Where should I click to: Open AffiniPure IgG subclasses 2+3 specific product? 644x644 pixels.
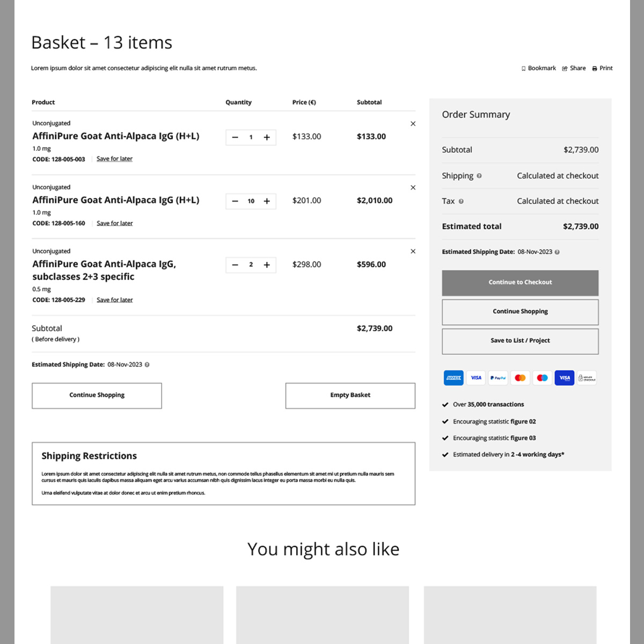[104, 270]
